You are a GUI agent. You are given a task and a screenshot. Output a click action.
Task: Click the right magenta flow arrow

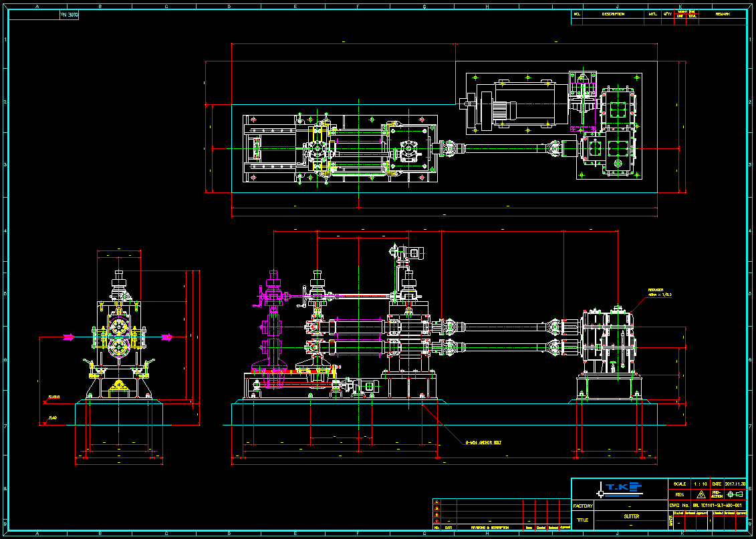pyautogui.click(x=167, y=337)
